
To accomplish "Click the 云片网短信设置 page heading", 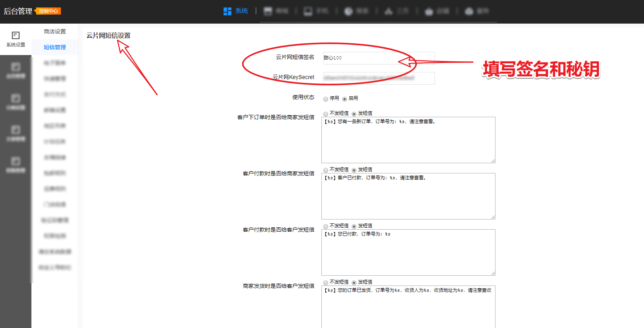I will (x=108, y=35).
